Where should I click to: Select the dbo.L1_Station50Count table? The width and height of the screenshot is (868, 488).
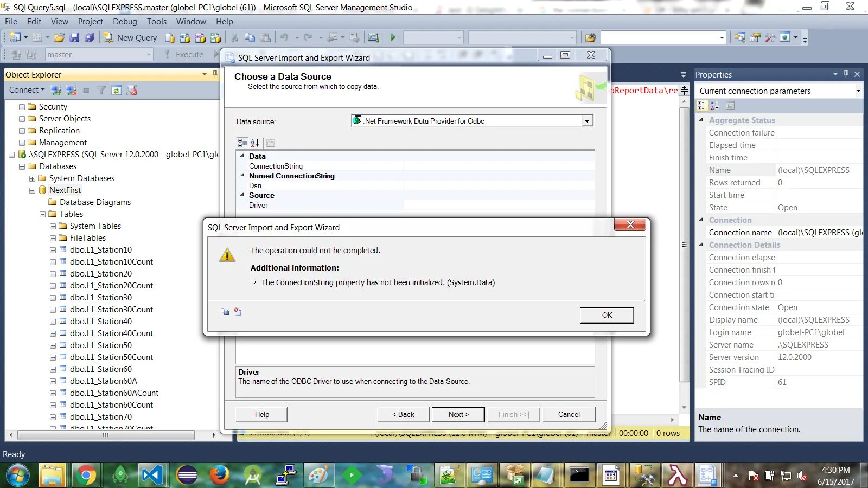(x=111, y=357)
